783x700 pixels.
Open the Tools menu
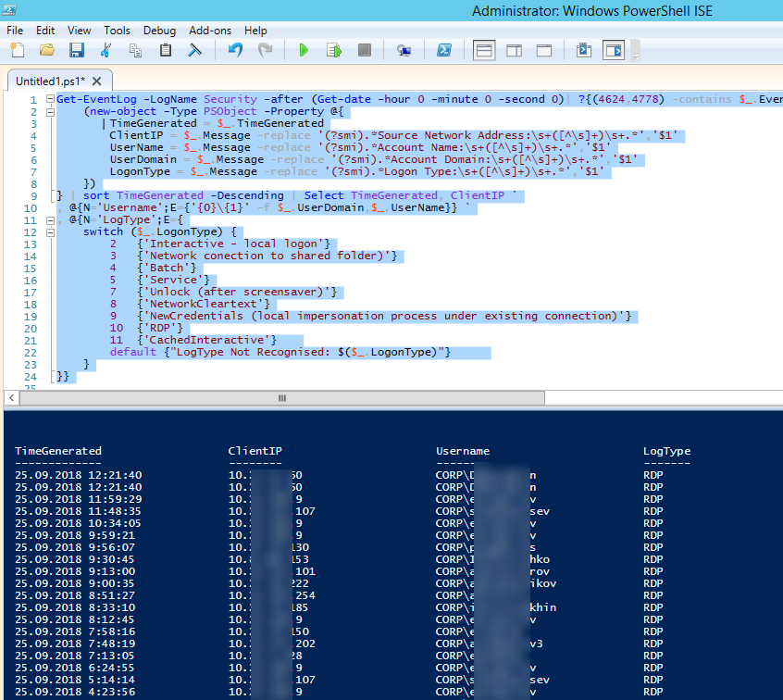117,31
